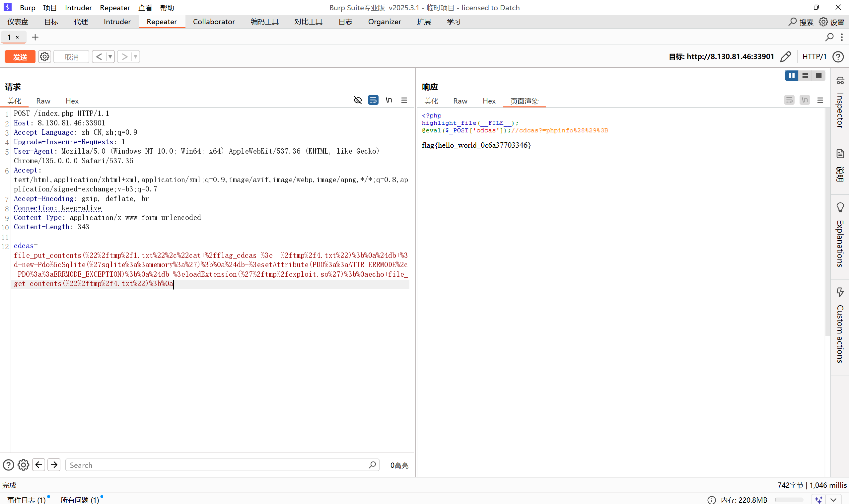Toggle show newline characters in request

click(389, 100)
